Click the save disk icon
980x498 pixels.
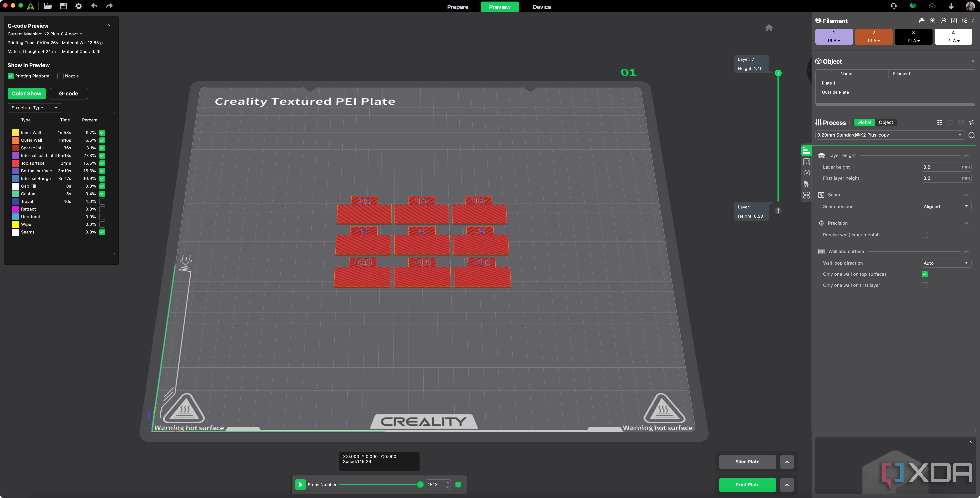click(x=63, y=6)
